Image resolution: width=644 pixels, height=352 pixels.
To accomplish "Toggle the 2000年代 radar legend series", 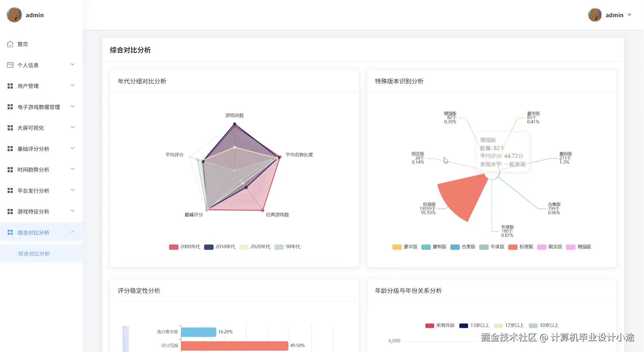I will 185,247.
